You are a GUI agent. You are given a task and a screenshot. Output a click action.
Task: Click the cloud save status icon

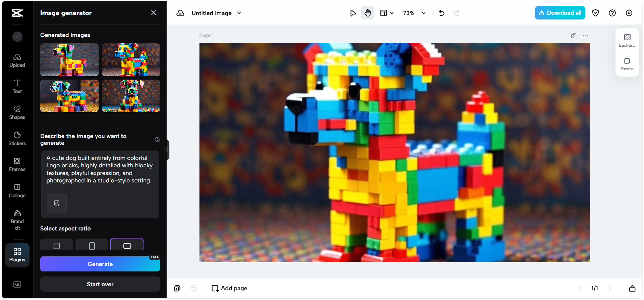[180, 13]
